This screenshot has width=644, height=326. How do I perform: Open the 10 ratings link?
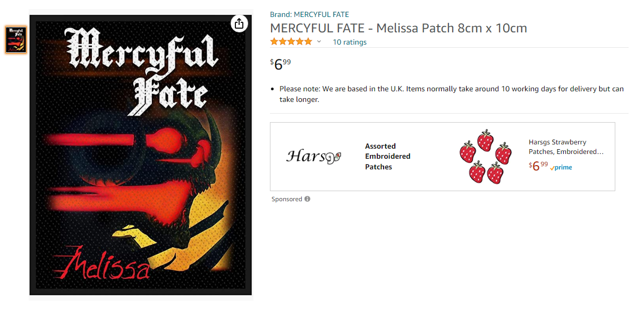click(350, 42)
